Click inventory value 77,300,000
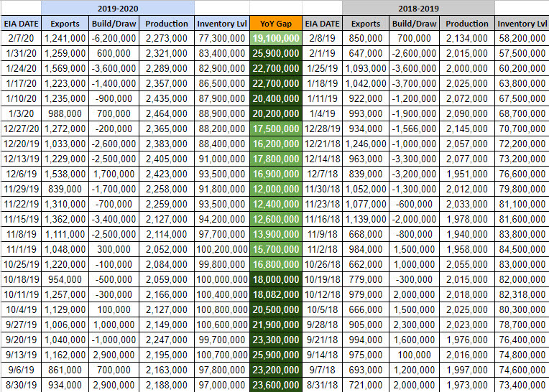 coord(222,38)
